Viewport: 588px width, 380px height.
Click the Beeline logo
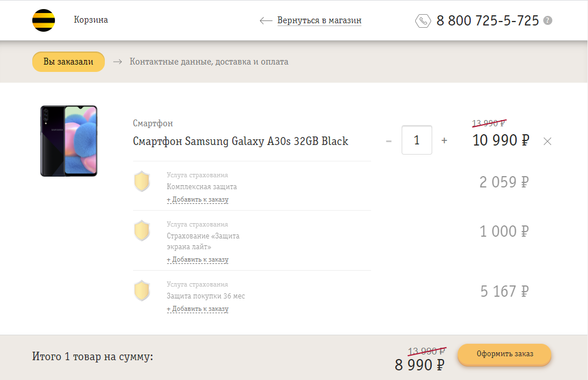tap(44, 20)
